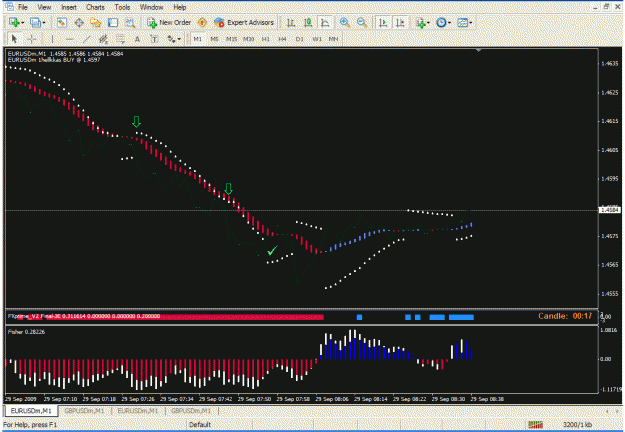Select the text label tool (T)
Screen dimensions: 625x432
point(154,39)
